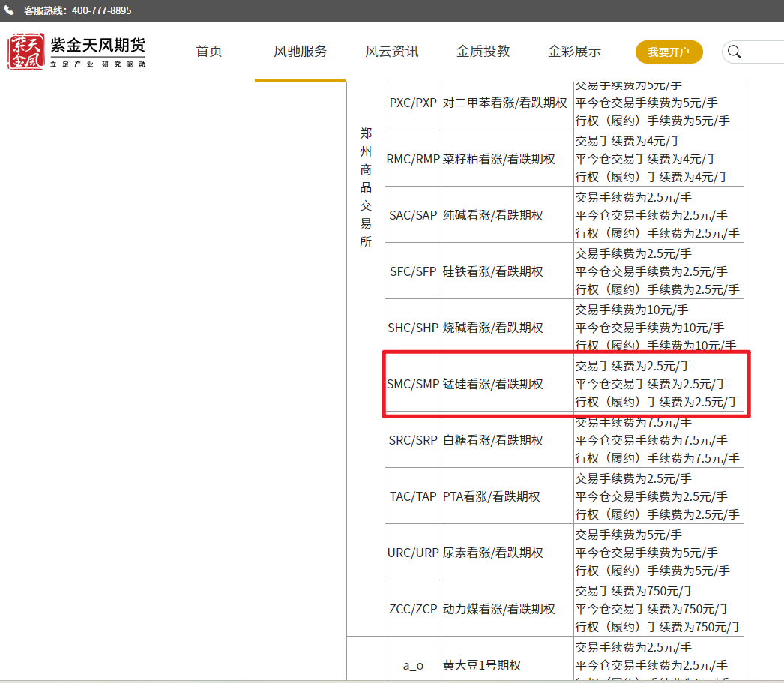Click the 我要开户 button
784x683 pixels.
[669, 52]
